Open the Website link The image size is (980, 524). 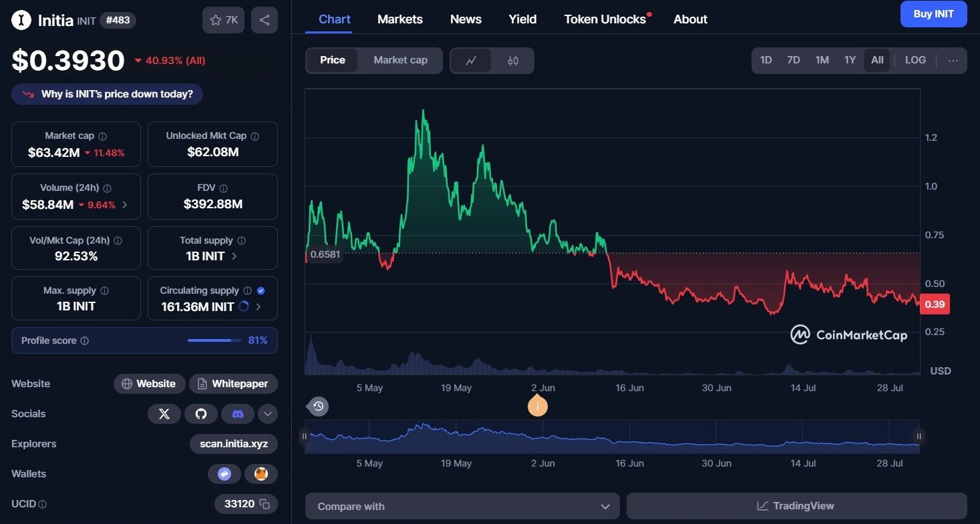click(x=149, y=384)
